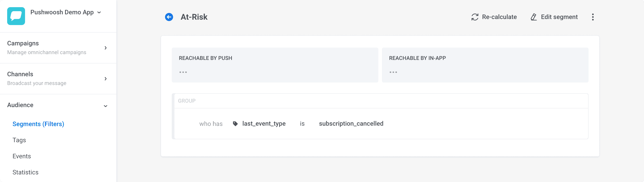Click the last_event_type filter label
Image resolution: width=644 pixels, height=182 pixels.
coord(264,123)
